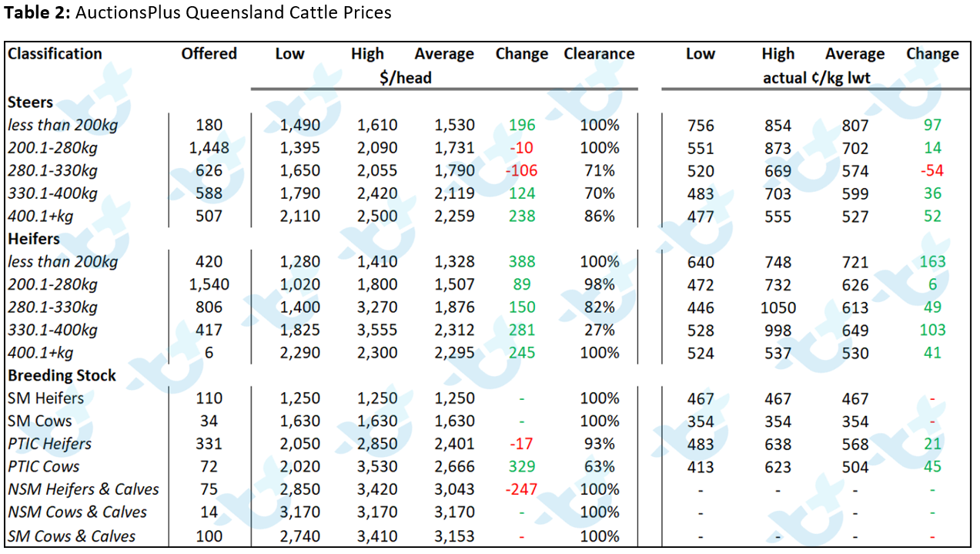The image size is (980, 554).
Task: Select the green change value 238
Action: pyautogui.click(x=521, y=217)
